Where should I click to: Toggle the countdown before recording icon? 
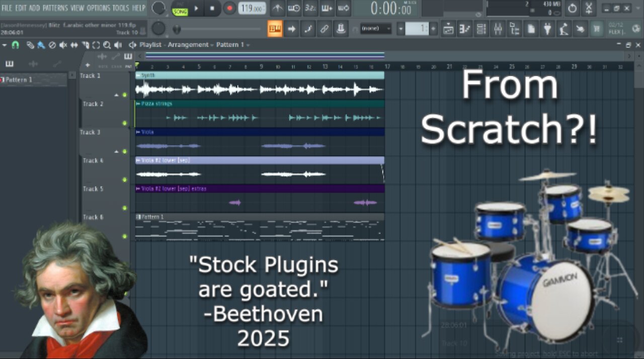(x=310, y=8)
